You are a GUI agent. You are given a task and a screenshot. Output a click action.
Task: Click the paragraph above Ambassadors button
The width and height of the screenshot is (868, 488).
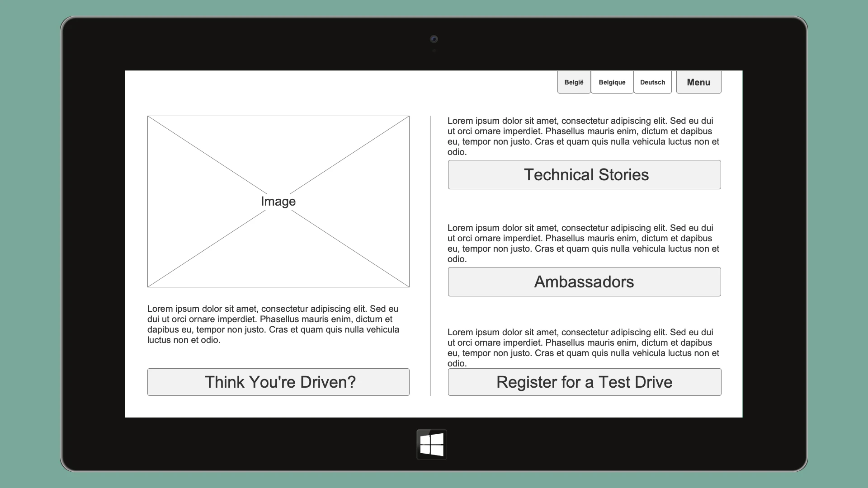[x=582, y=243]
